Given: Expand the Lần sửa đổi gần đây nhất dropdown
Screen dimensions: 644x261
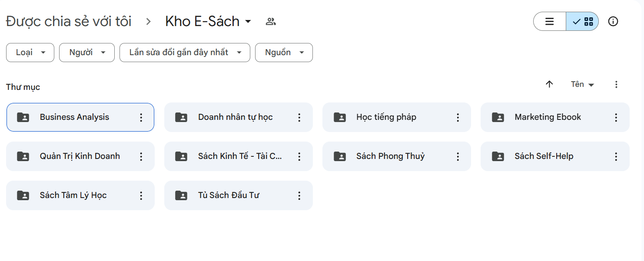Looking at the screenshot, I should point(184,52).
